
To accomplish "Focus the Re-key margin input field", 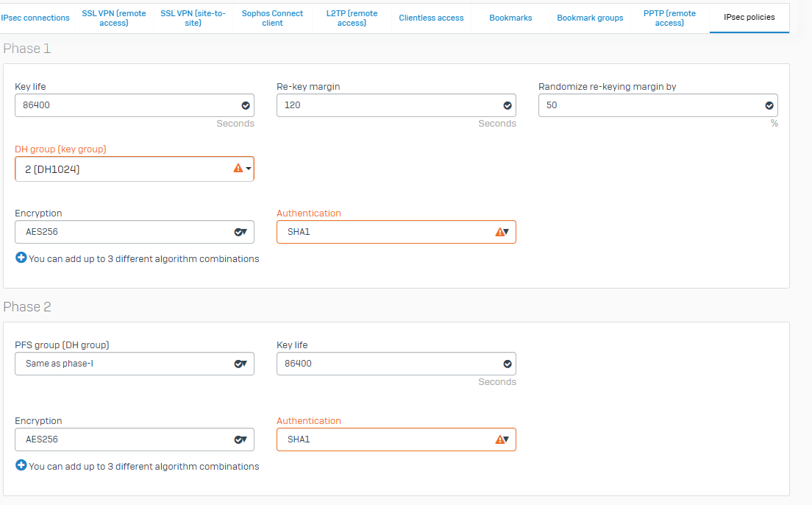I will (x=387, y=105).
